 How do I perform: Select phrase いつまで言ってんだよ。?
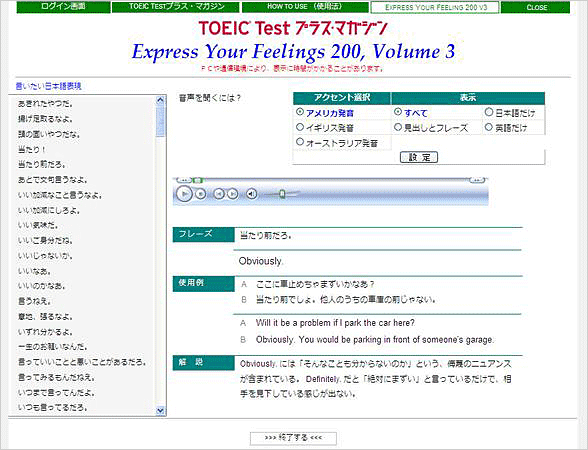[x=56, y=393]
